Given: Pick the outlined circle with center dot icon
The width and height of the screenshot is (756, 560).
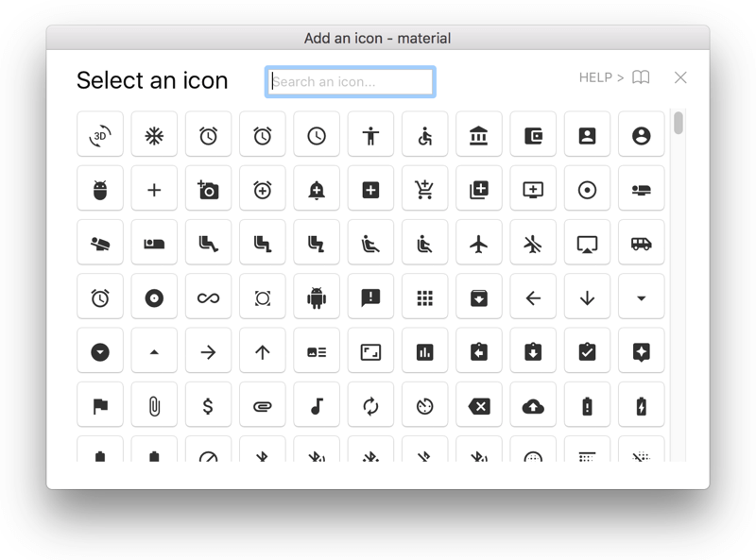Looking at the screenshot, I should click(587, 189).
